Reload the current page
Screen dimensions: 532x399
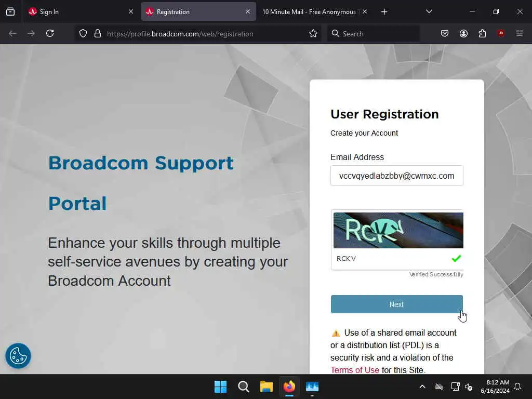click(50, 34)
